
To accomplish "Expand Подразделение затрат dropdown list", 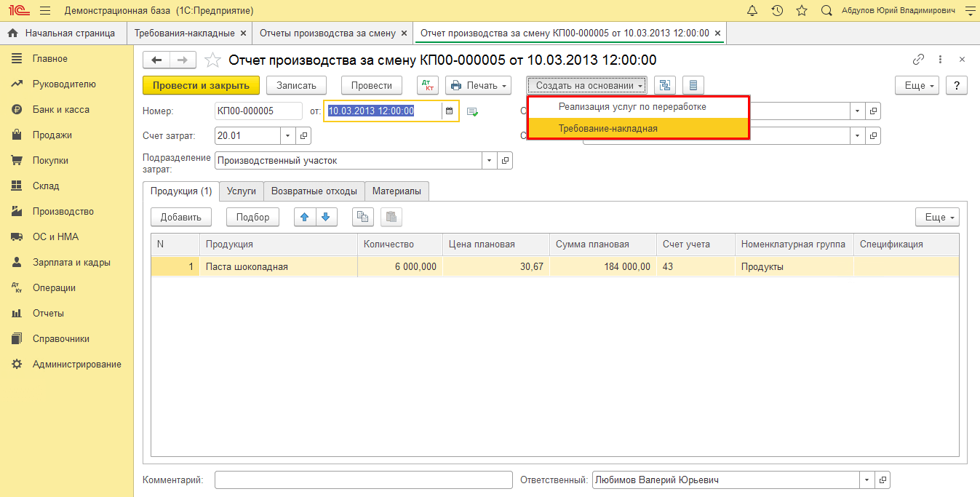I will click(490, 160).
